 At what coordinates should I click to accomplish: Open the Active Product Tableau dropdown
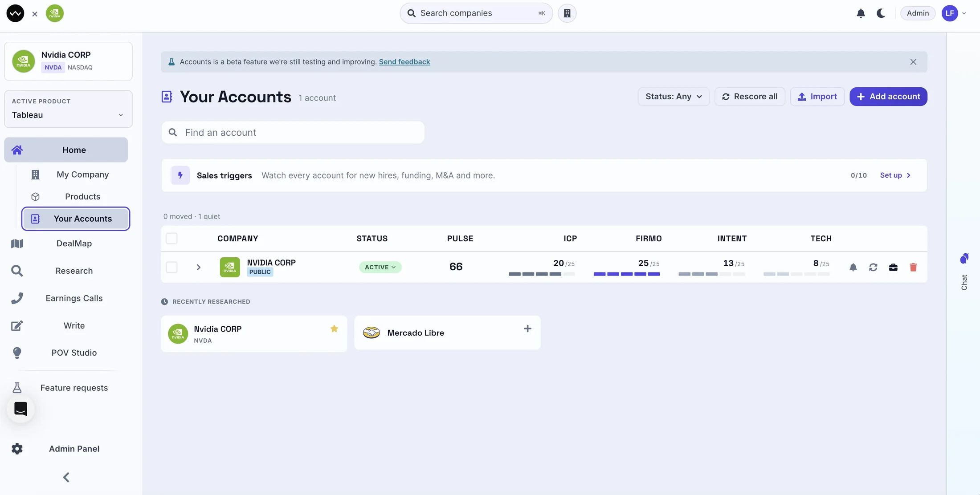click(x=68, y=109)
